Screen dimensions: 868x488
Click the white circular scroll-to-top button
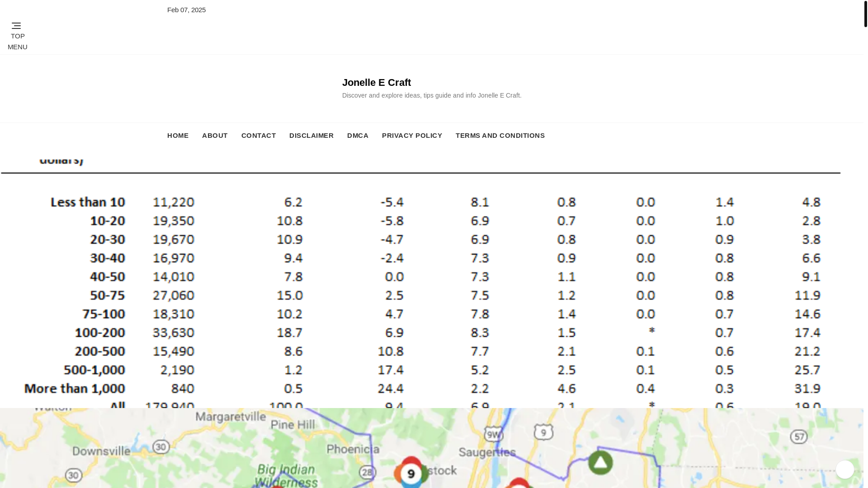(x=844, y=469)
